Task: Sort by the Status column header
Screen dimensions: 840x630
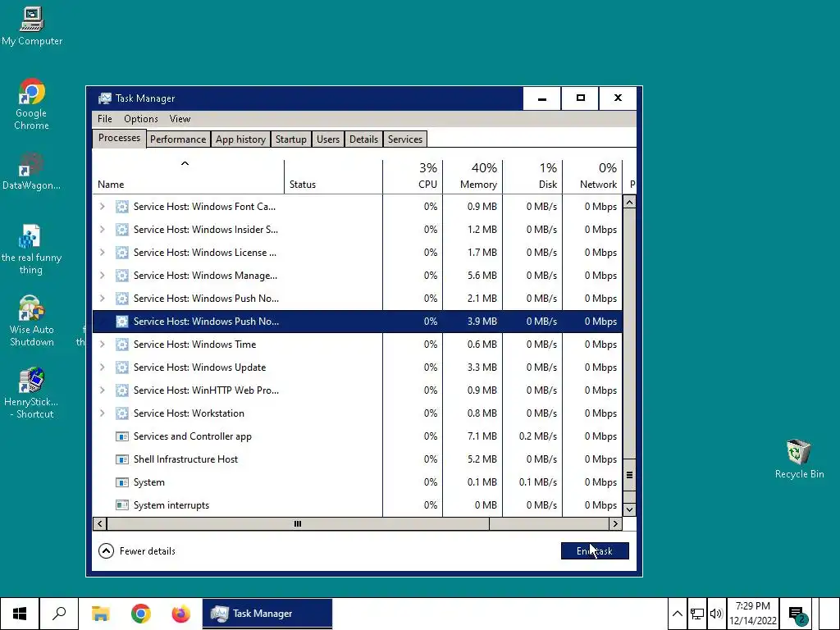Action: [x=333, y=176]
